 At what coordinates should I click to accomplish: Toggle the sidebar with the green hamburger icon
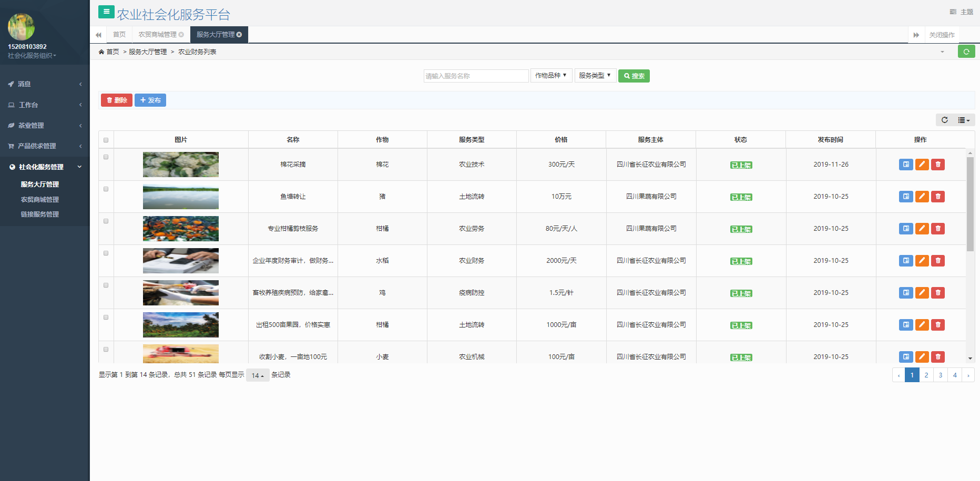(106, 12)
